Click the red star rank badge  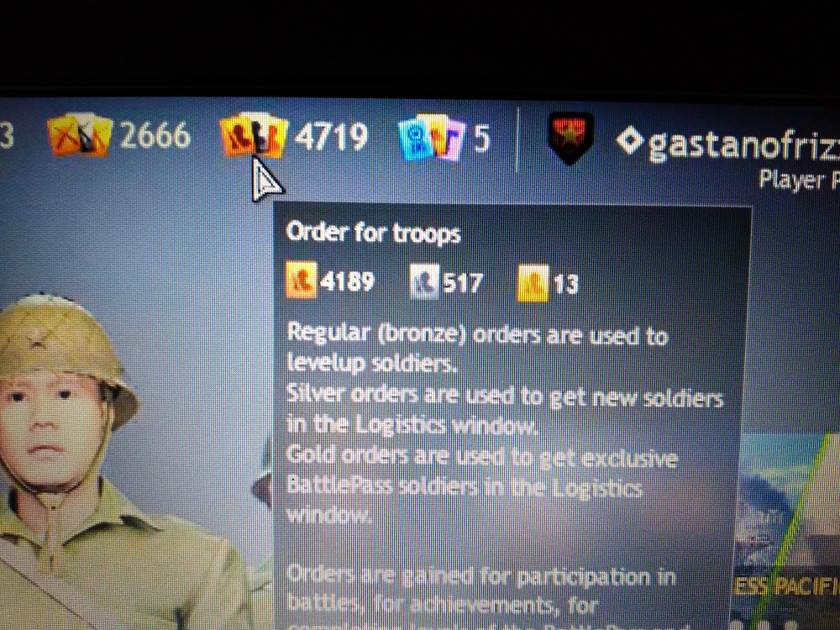coord(571,138)
